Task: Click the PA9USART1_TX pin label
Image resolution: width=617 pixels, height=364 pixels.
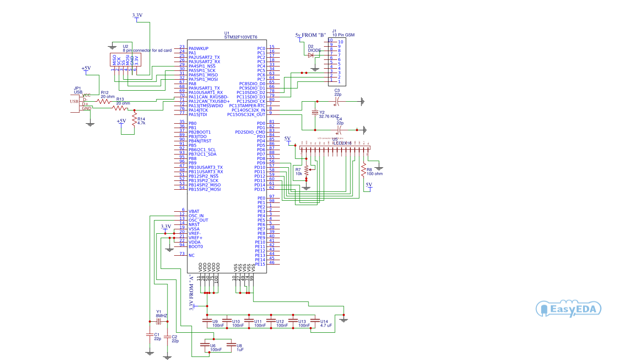Action: click(x=204, y=88)
